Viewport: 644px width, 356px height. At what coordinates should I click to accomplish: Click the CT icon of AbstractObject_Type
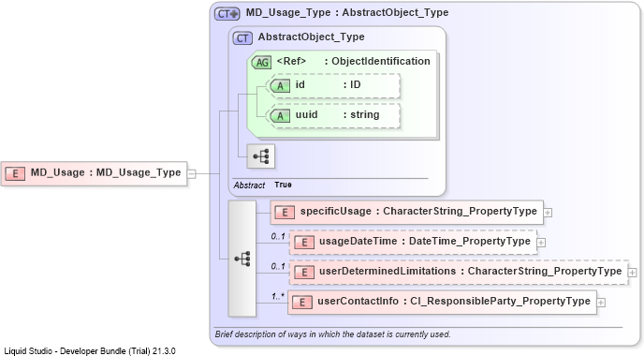242,38
